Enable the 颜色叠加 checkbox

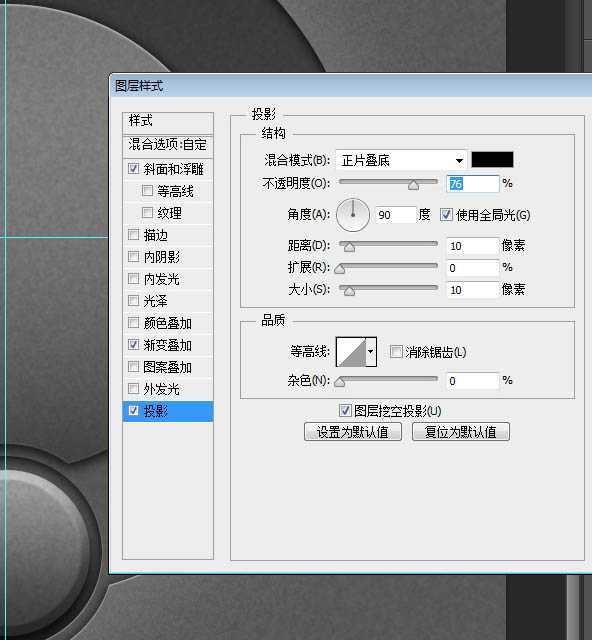tap(134, 323)
